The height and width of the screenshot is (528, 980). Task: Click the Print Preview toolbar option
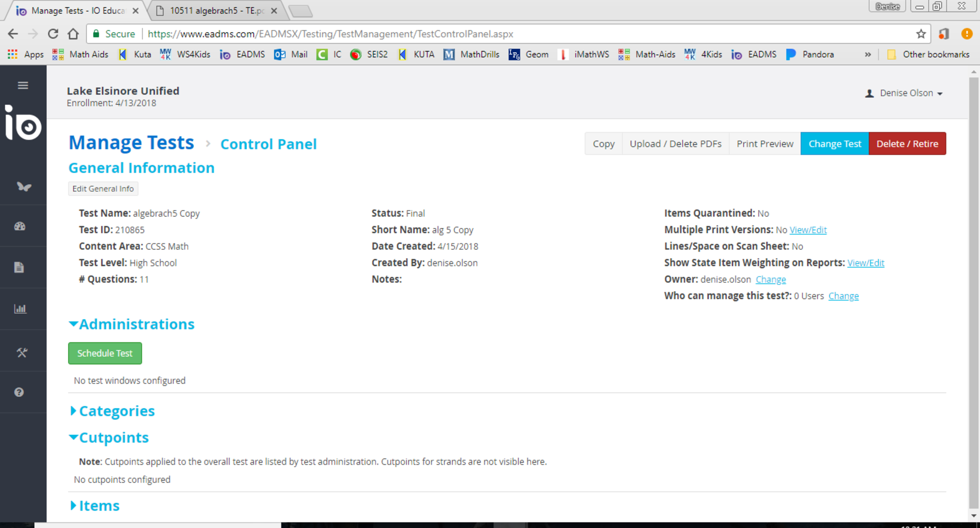(x=765, y=144)
